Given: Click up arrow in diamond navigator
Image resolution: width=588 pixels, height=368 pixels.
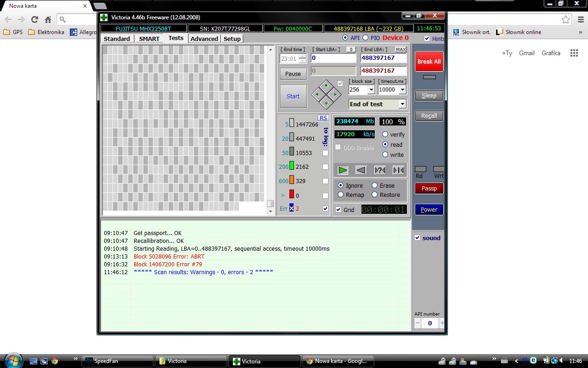Looking at the screenshot, I should (326, 85).
